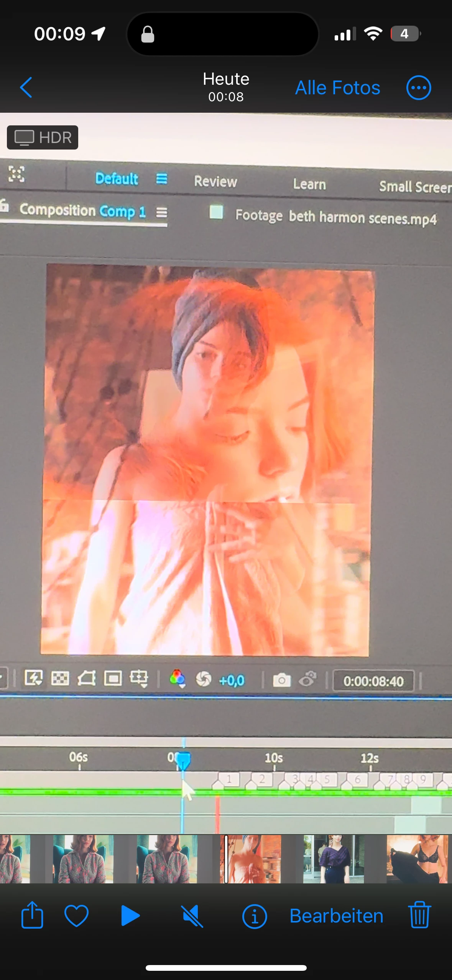The height and width of the screenshot is (980, 452).
Task: Unmute the video with crossed speaker icon
Action: tap(192, 916)
